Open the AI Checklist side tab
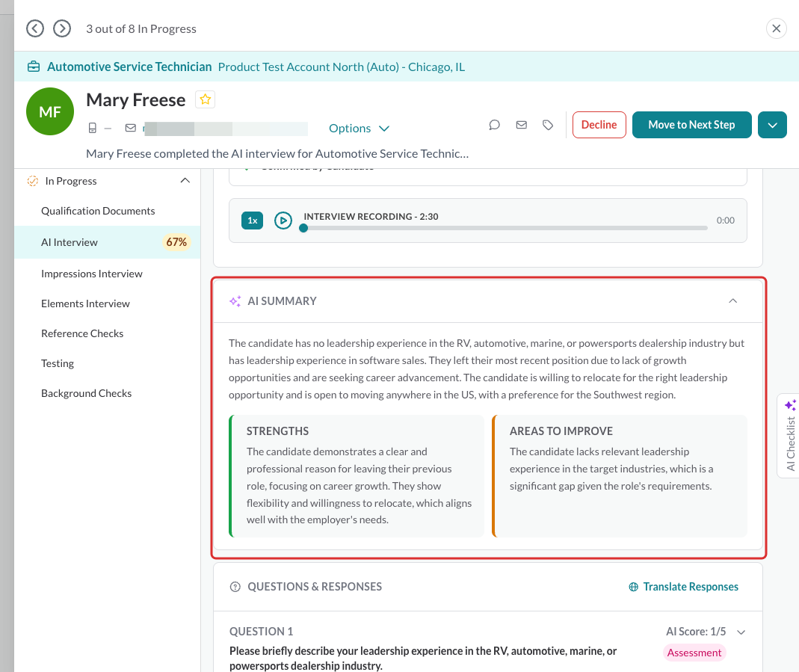This screenshot has height=672, width=799. tap(790, 436)
